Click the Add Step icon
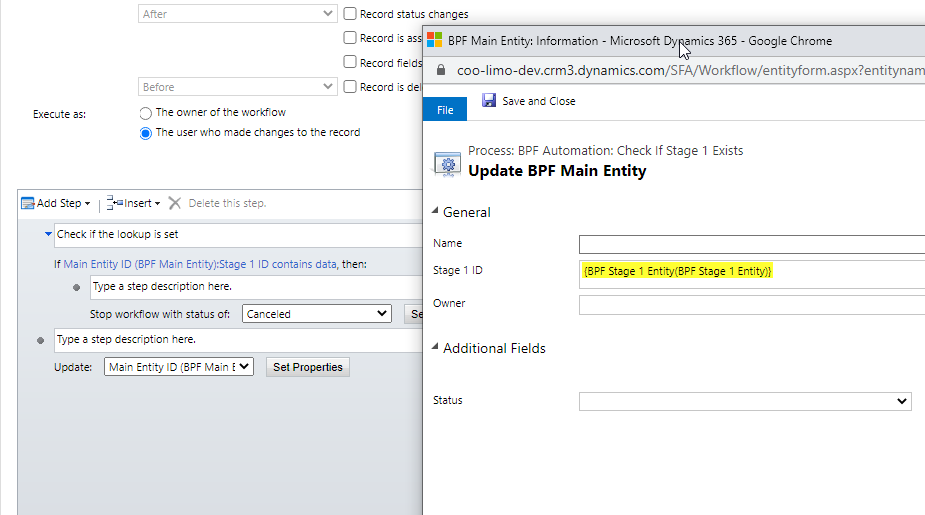This screenshot has width=925, height=515. tap(28, 204)
